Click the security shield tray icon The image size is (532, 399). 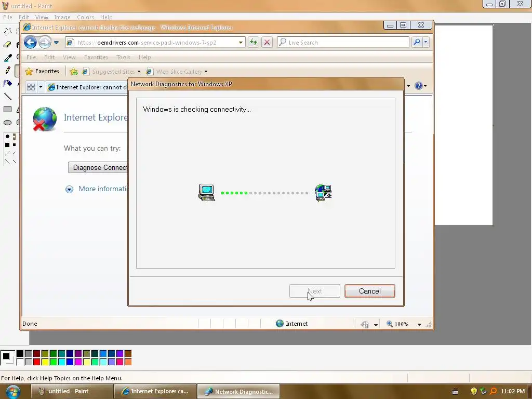coord(474,392)
